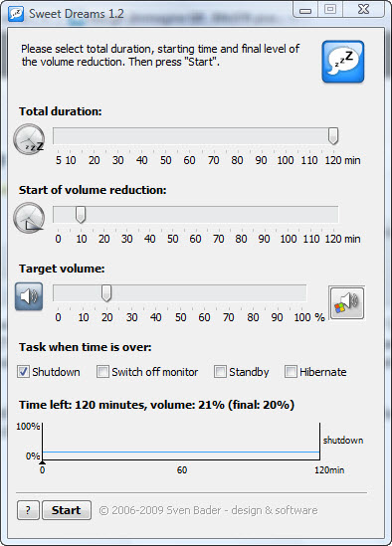Click the Total duration slider thumb
This screenshot has height=546, width=392.
click(x=333, y=136)
